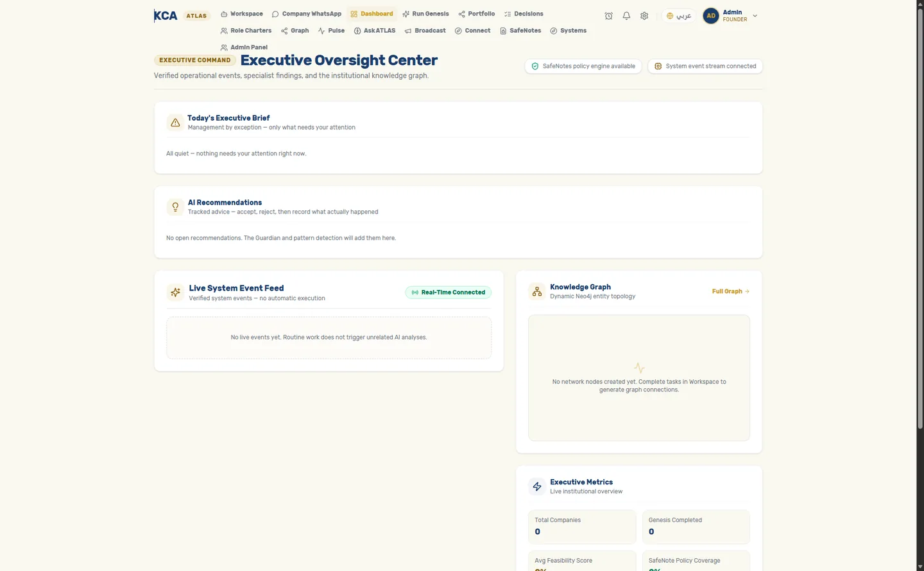
Task: Click the node topology icon beside Knowledge Graph
Action: point(537,291)
